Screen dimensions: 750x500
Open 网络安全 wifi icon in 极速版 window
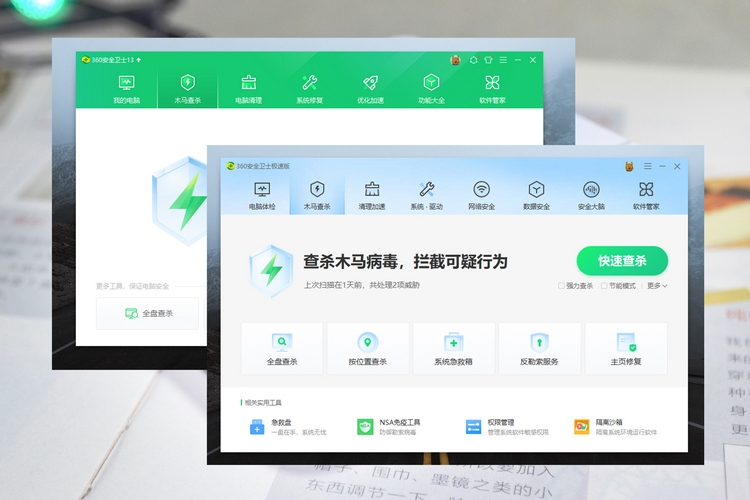click(482, 196)
